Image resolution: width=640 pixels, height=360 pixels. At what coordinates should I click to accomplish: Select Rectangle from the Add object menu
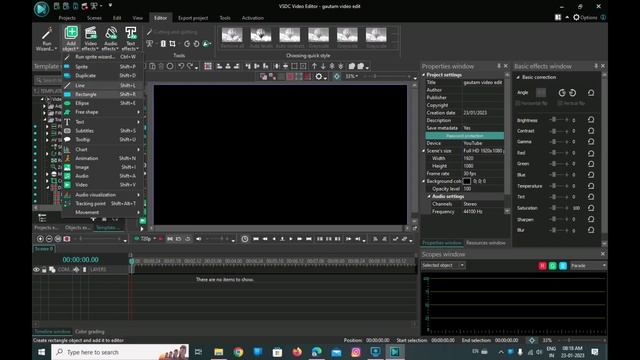pos(102,94)
